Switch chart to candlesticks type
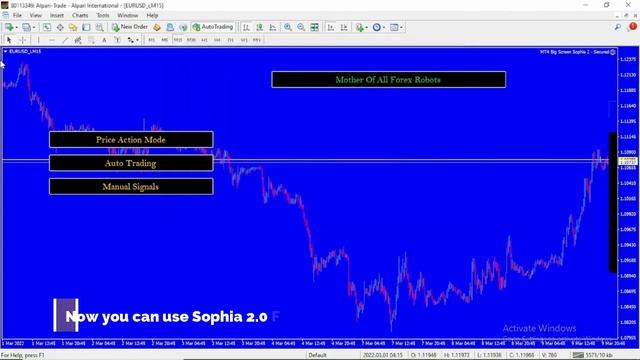 [x=259, y=27]
